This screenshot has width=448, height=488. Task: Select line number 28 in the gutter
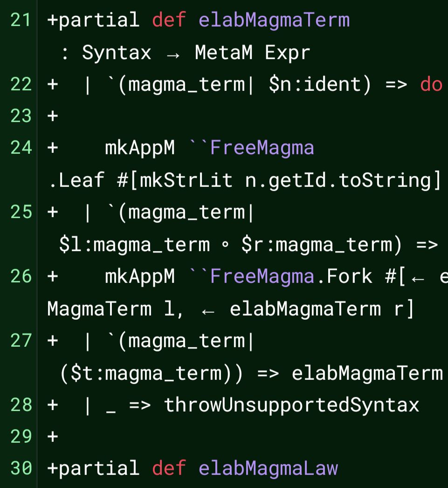click(21, 405)
